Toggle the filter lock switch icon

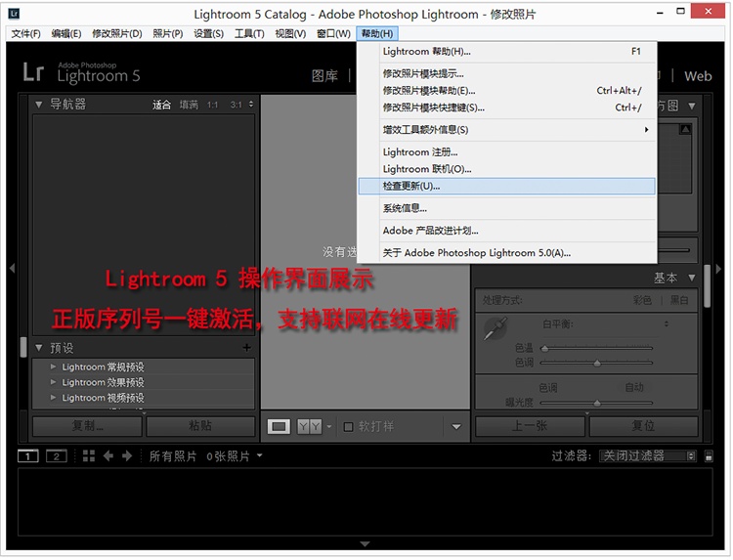tap(709, 456)
